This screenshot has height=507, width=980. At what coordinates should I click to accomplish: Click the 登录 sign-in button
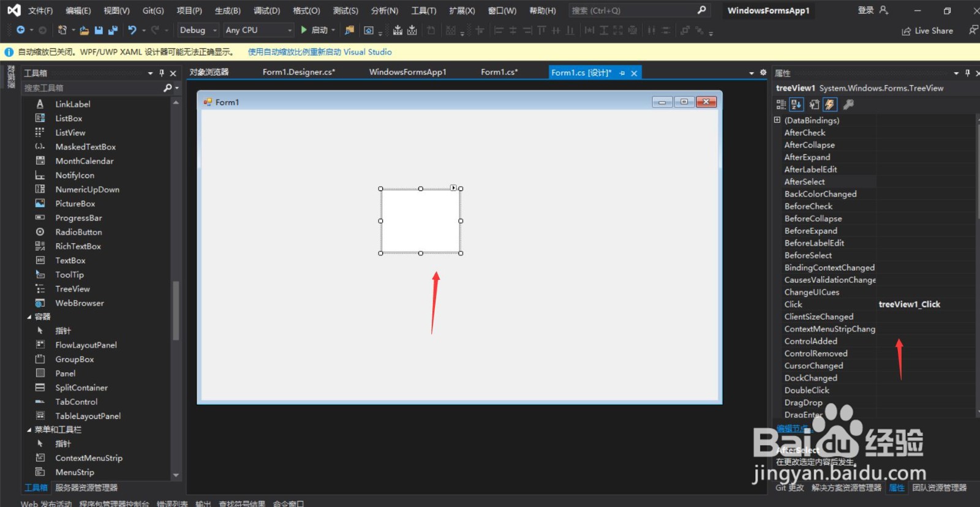(x=873, y=10)
